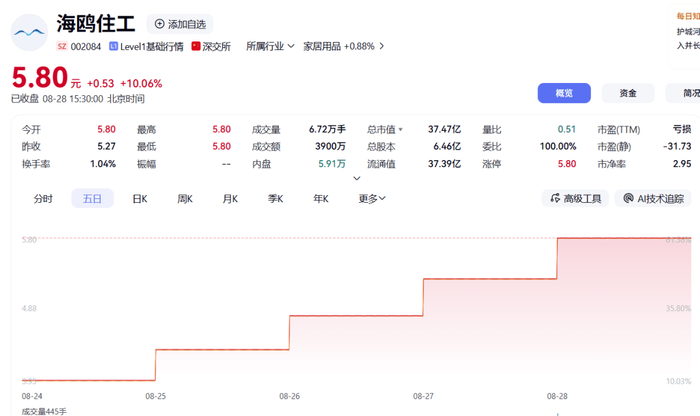Click the stock code 002084
This screenshot has width=700, height=416.
coord(86,46)
